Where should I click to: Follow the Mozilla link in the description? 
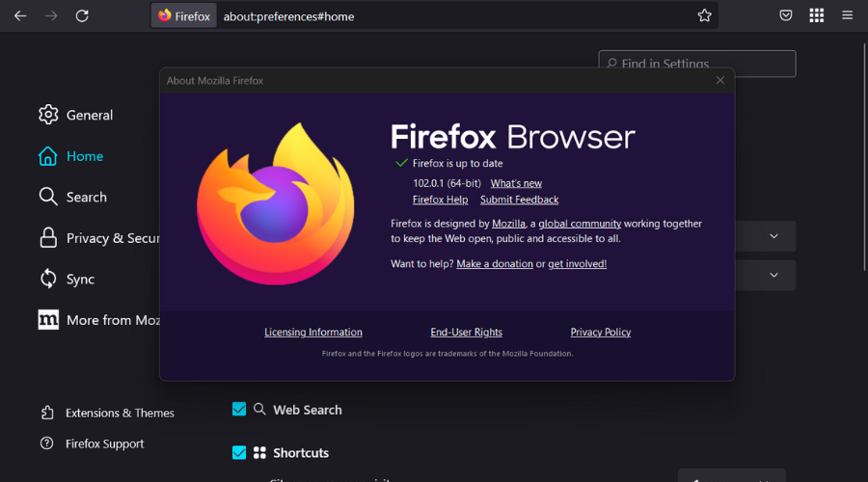click(x=508, y=224)
